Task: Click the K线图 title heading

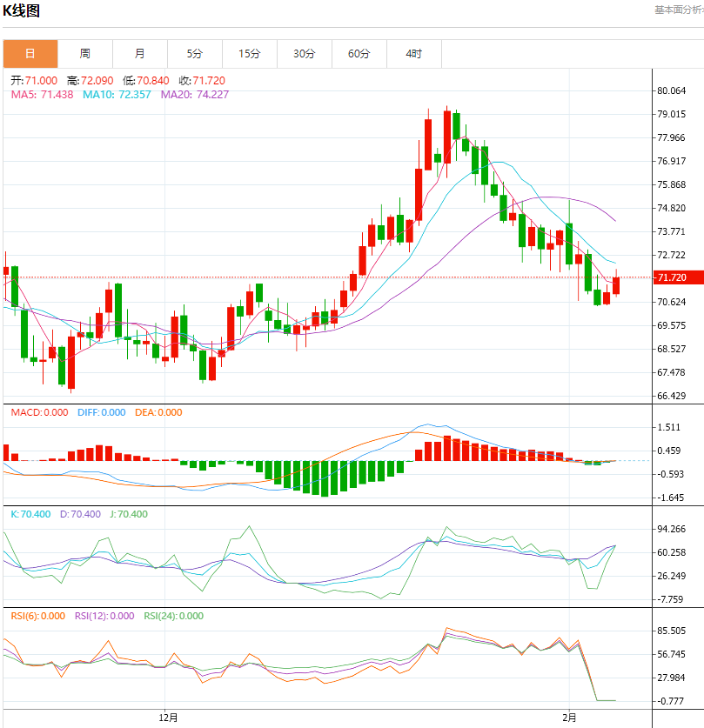Action: coord(22,11)
